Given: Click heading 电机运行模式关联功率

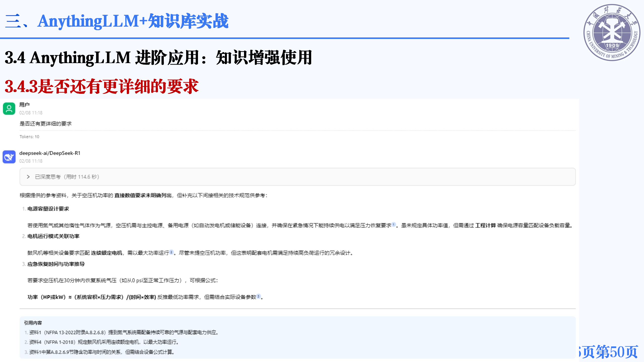Looking at the screenshot, I should point(54,236).
